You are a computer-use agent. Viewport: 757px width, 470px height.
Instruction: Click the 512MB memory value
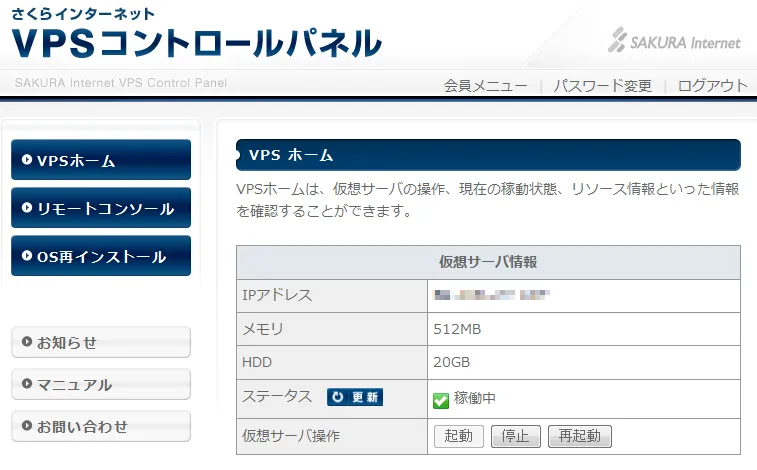pos(457,329)
